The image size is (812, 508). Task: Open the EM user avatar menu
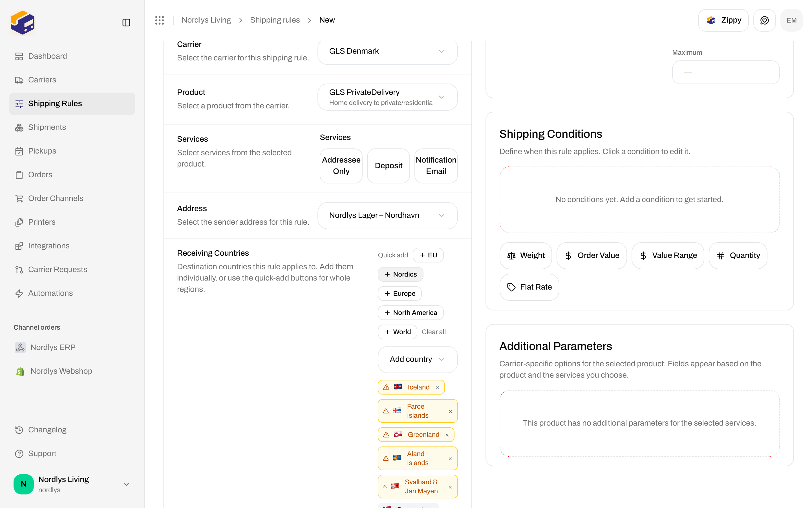coord(791,20)
